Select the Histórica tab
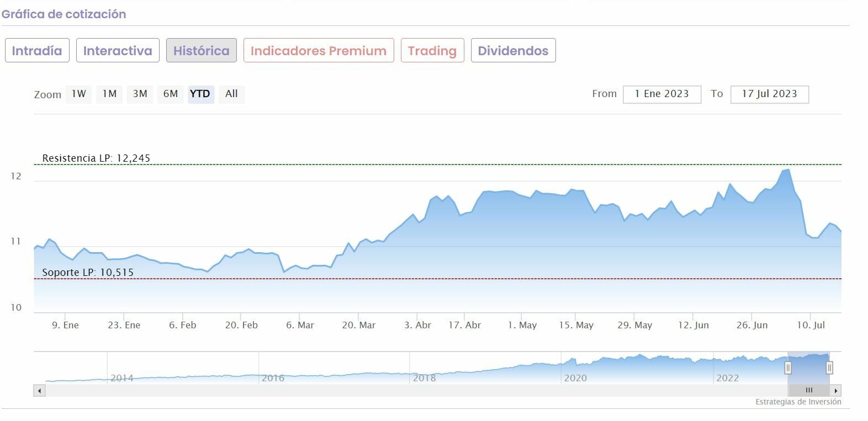This screenshot has width=868, height=421. 202,51
